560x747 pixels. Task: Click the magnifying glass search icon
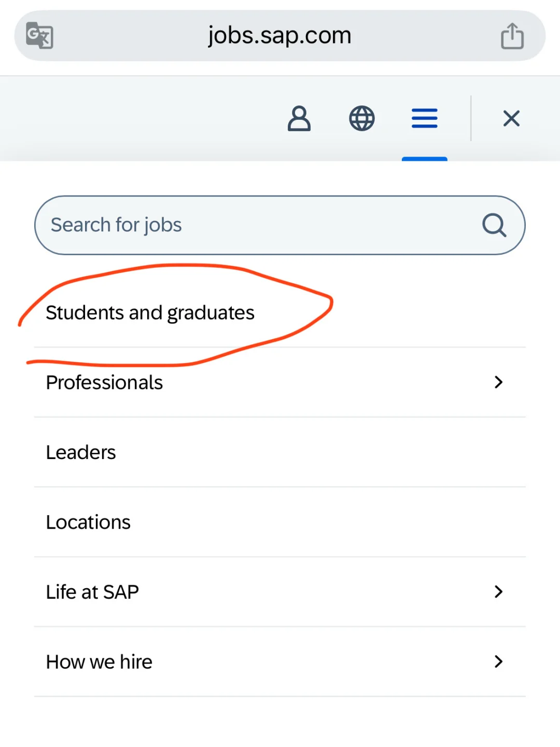coord(494,225)
